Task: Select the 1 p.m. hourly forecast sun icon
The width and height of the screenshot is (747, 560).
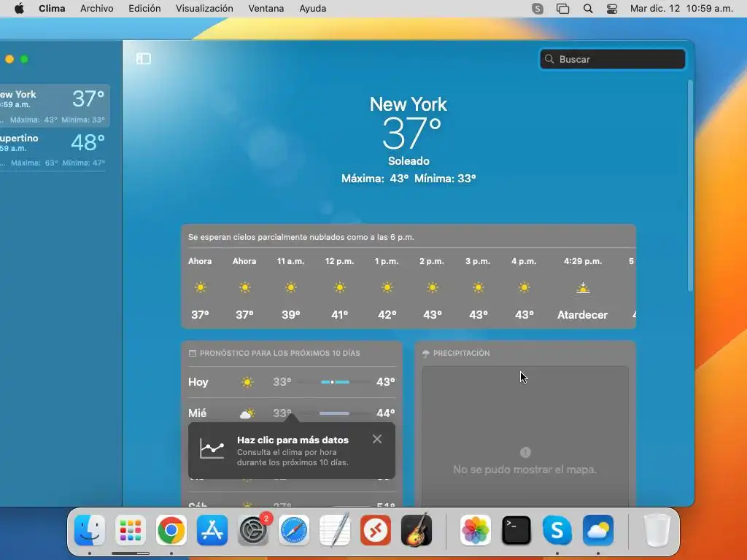Action: 387,287
